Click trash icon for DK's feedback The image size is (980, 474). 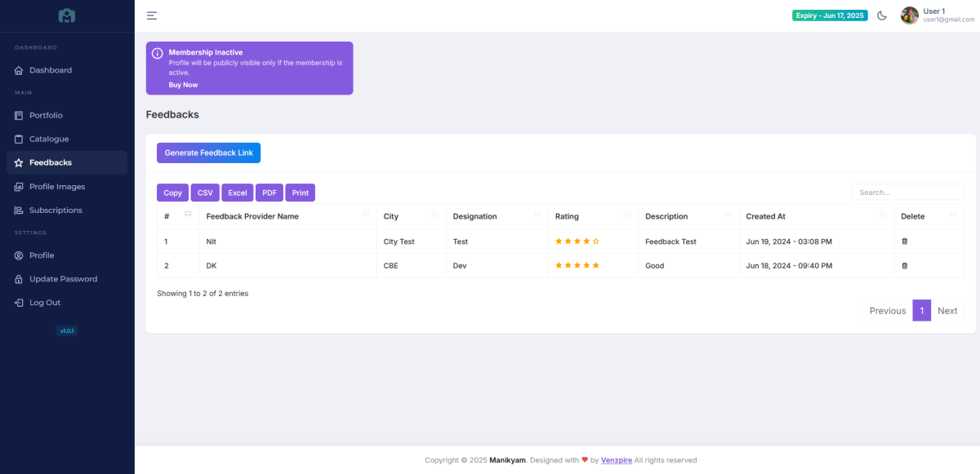tap(904, 266)
